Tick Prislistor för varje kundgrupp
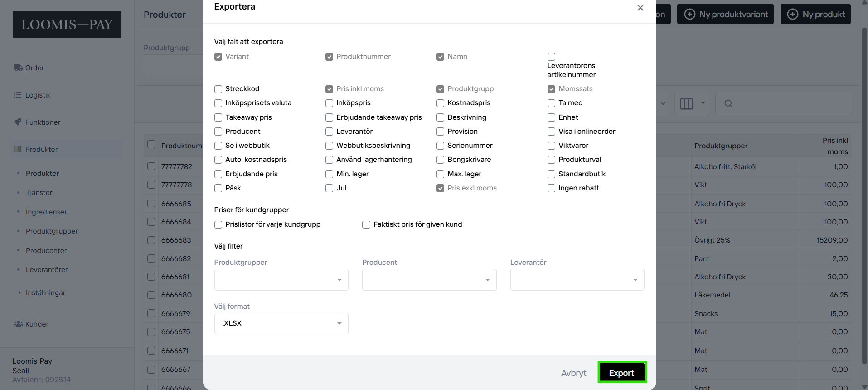 218,224
